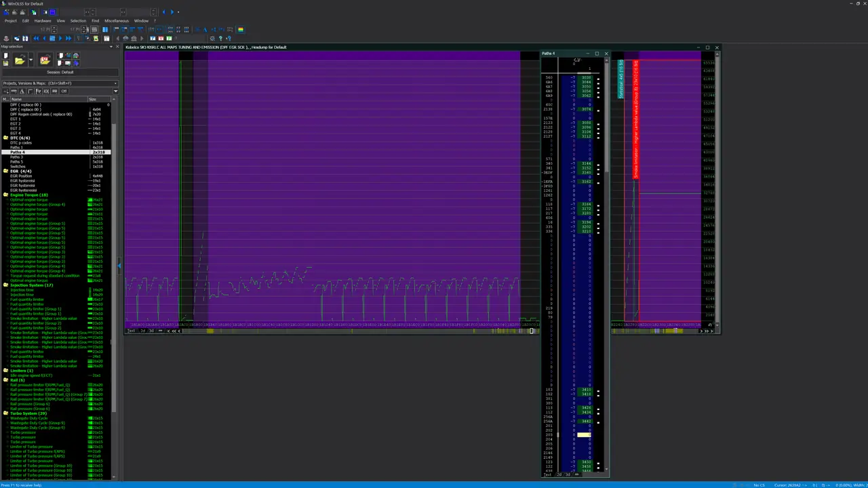Screen dimensions: 868x488
Task: Click the fast-forward double arrow toolbar icon
Action: click(68, 39)
